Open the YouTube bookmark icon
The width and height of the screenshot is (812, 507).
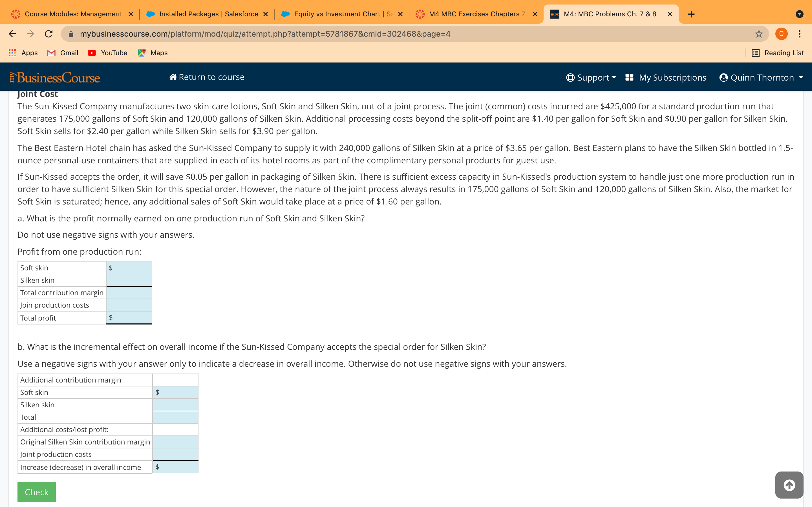(91, 53)
